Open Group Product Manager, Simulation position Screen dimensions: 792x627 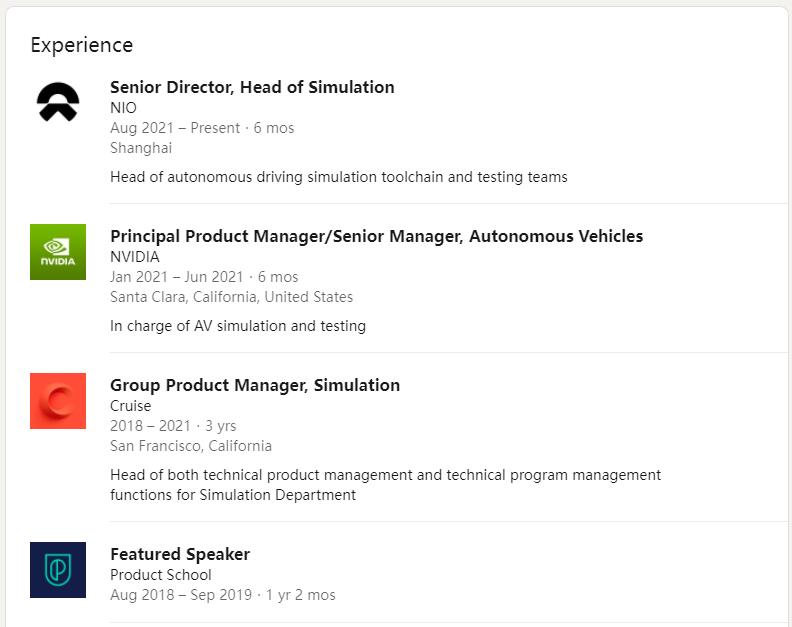point(254,385)
